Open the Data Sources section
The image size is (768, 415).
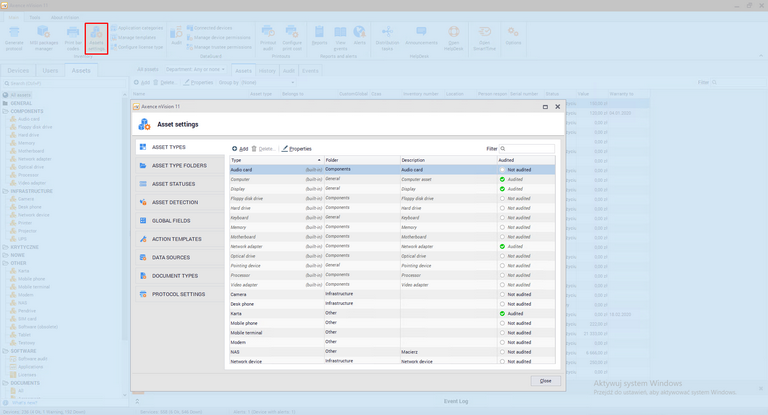coord(170,258)
